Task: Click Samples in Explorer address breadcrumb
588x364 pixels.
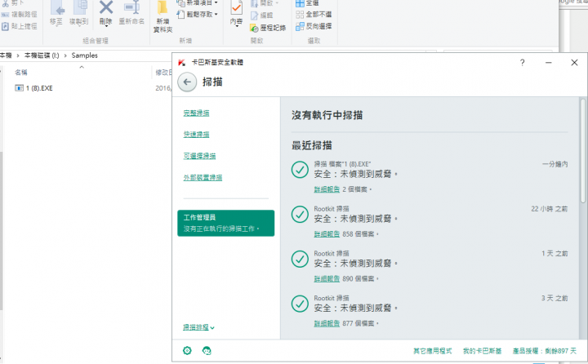Action: 84,55
